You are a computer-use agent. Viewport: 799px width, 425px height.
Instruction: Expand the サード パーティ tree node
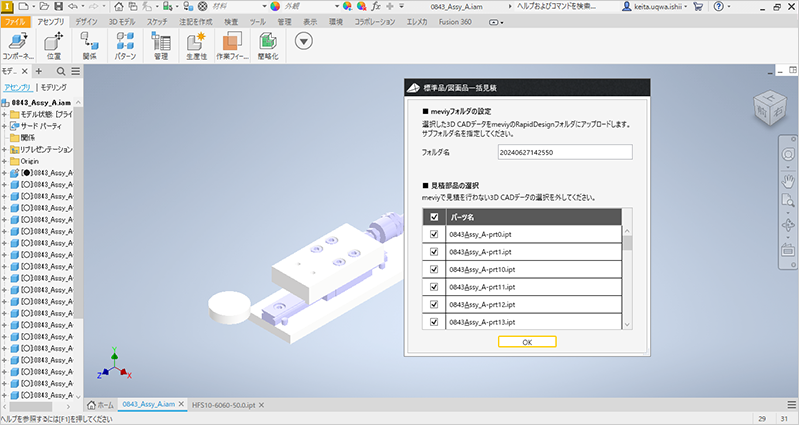pos(5,126)
